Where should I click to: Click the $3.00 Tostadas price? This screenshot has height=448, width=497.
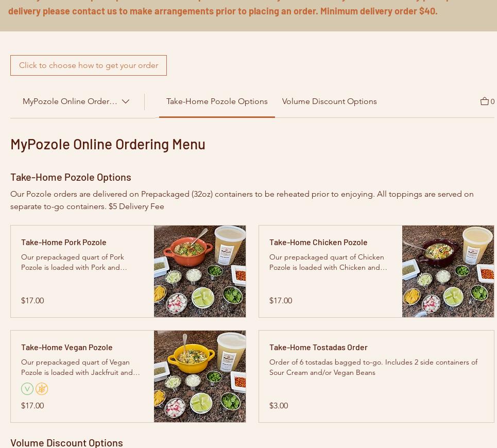279,406
